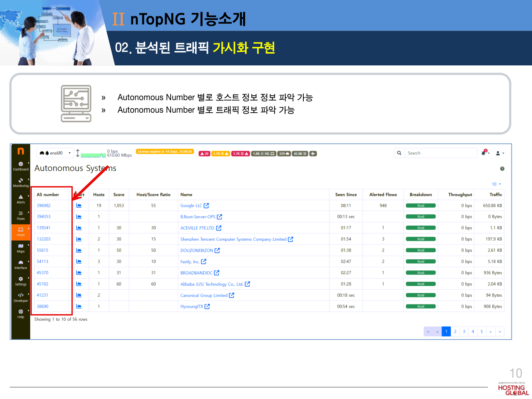The height and width of the screenshot is (399, 532).
Task: Open the 10 rows per page dropdown
Action: coord(496,184)
